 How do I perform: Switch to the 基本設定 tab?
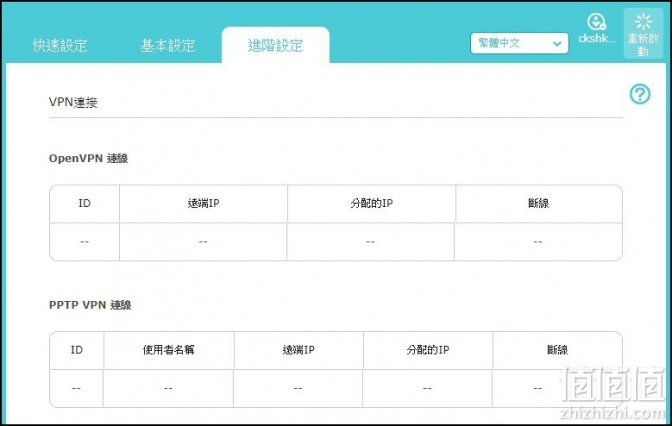tap(168, 45)
